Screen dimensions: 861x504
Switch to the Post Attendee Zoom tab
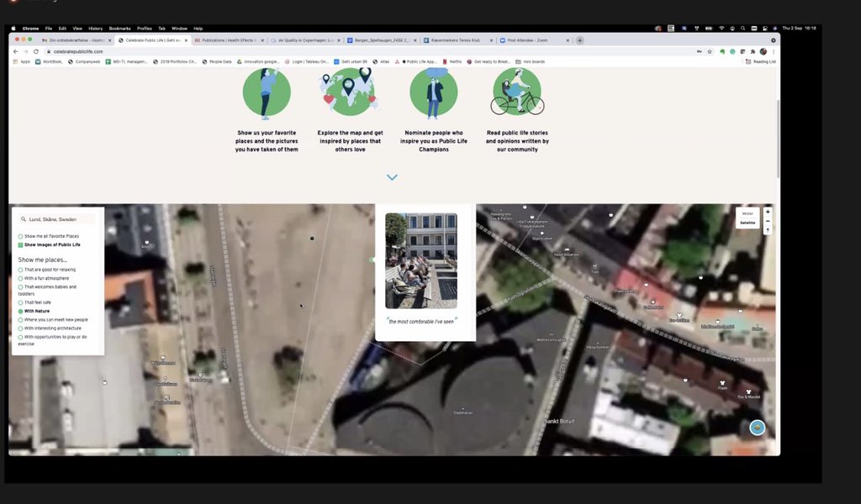coord(534,40)
